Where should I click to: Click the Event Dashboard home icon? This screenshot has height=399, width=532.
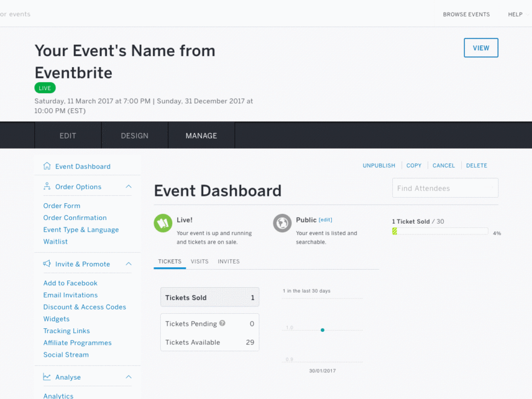[x=47, y=166]
